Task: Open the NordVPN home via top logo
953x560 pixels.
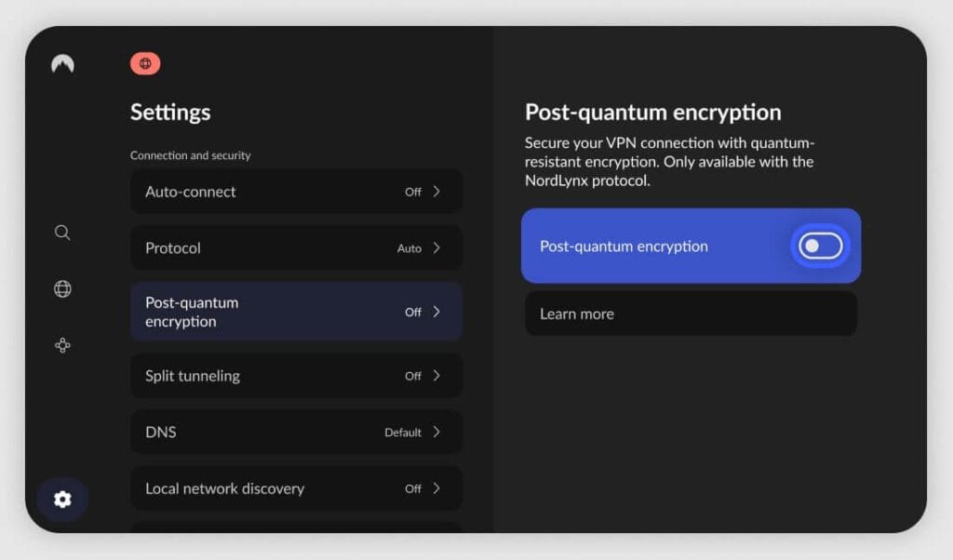Action: 61,64
